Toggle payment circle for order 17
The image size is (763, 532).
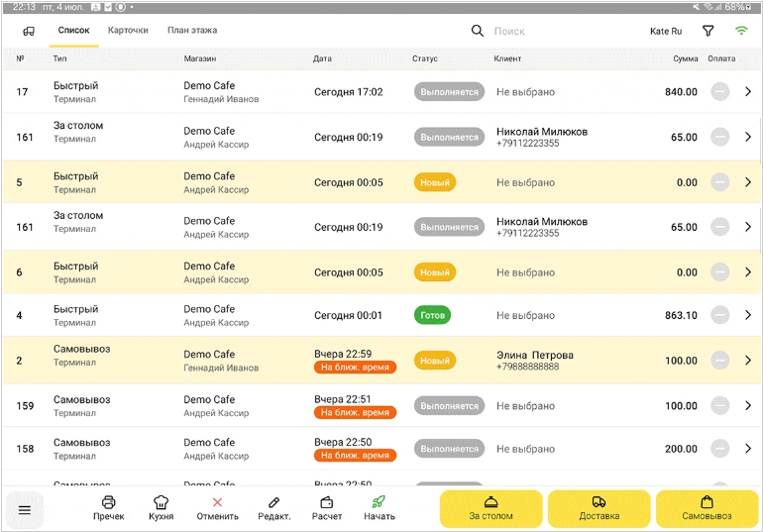click(x=720, y=92)
